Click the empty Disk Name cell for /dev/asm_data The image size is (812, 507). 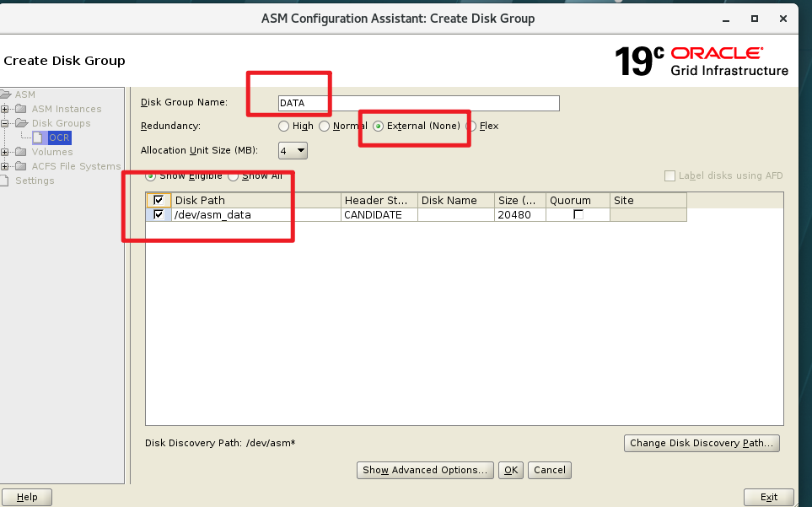pos(455,215)
